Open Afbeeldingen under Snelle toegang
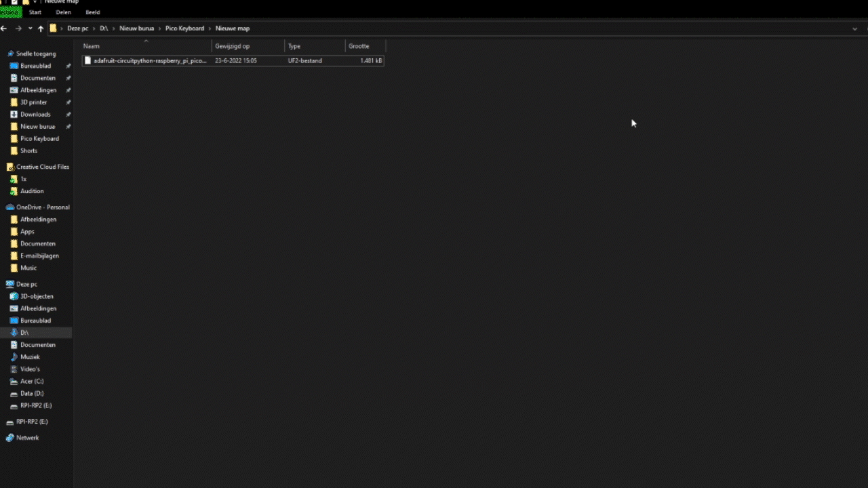 (39, 90)
